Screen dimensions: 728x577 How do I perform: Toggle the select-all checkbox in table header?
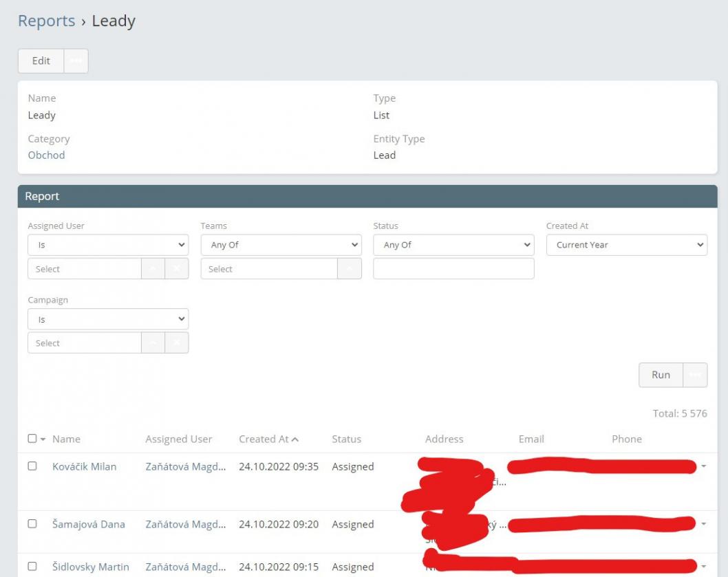pos(32,439)
